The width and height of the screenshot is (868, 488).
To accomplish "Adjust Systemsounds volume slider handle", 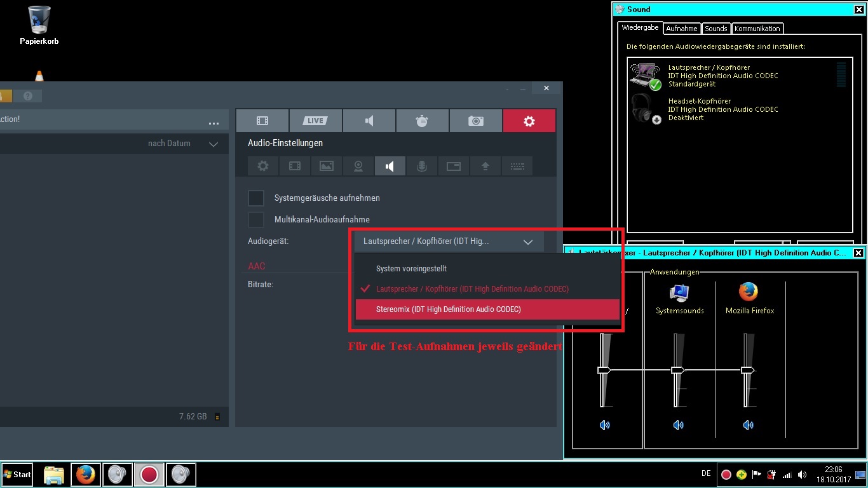I will pyautogui.click(x=678, y=370).
